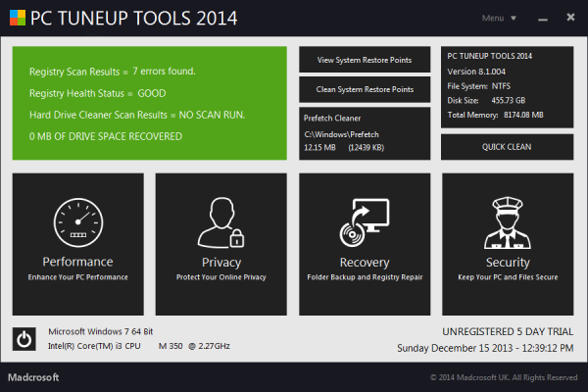588x392 pixels.
Task: Select the Privacy label text
Action: pos(221,263)
